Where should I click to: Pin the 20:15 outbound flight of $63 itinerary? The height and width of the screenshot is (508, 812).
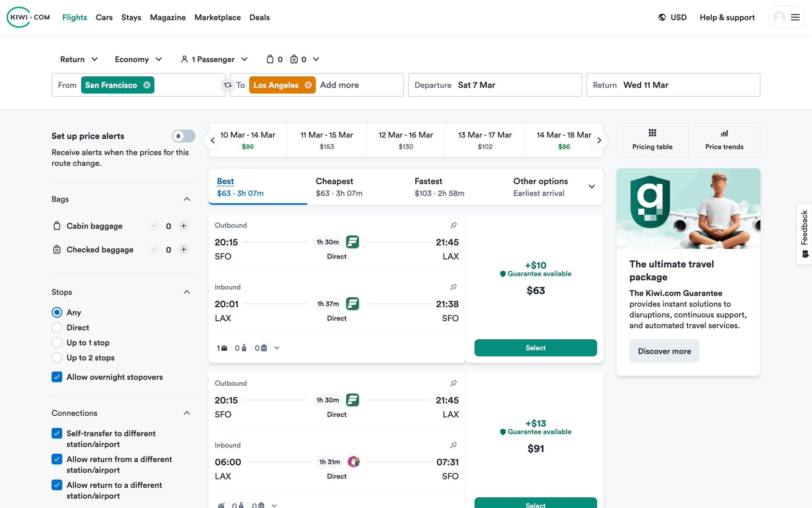pos(453,225)
